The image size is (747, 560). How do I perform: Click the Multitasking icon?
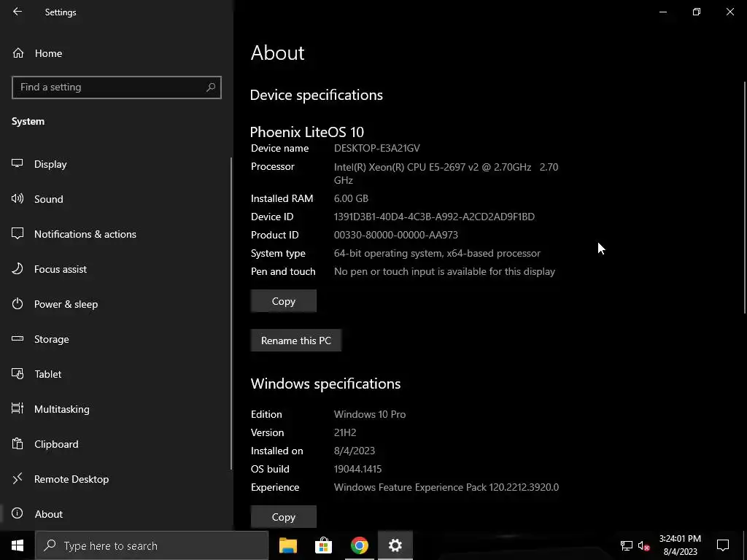coord(18,408)
